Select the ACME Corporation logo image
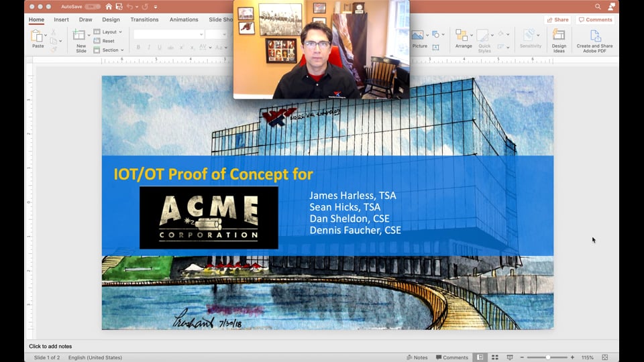Image resolution: width=644 pixels, height=362 pixels. (209, 217)
